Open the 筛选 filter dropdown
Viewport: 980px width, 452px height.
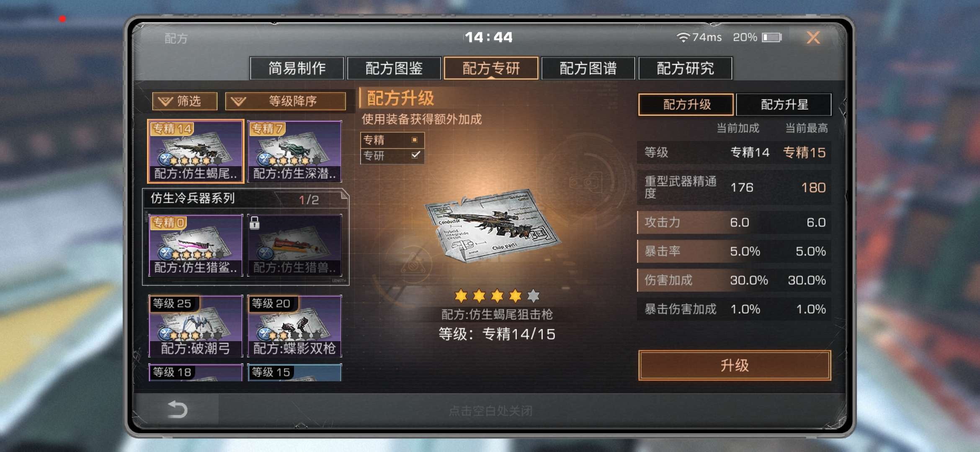(185, 101)
